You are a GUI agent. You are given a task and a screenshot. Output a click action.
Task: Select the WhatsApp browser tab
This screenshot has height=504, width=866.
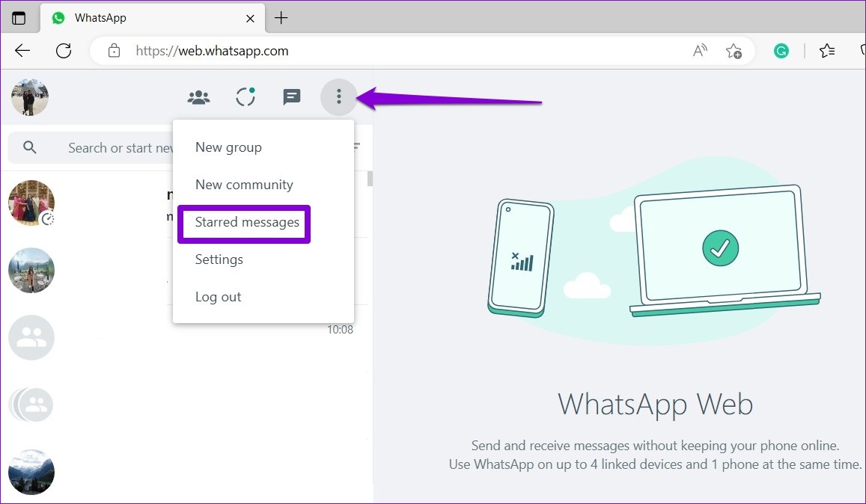pos(153,18)
